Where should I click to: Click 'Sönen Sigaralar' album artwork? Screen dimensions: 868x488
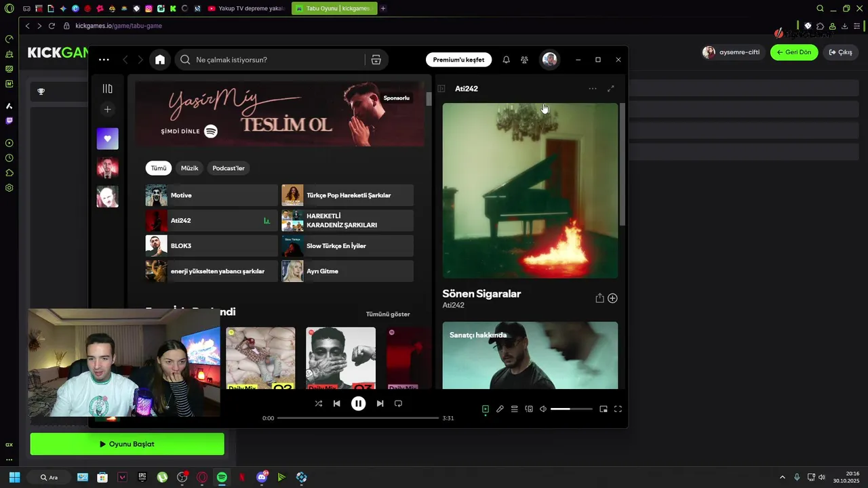pyautogui.click(x=530, y=190)
